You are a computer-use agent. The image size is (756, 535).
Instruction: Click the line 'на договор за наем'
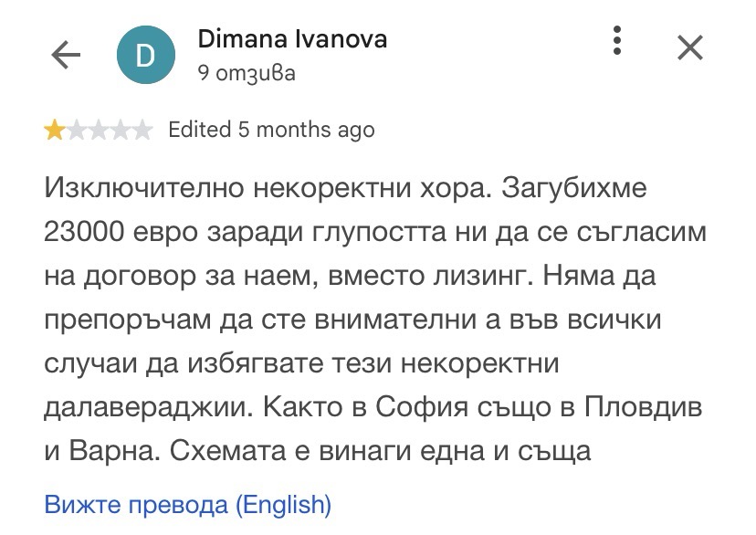click(350, 277)
